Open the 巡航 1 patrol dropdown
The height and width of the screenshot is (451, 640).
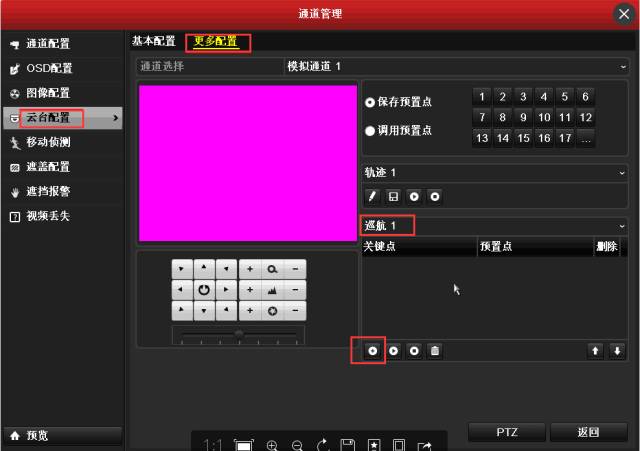[495, 226]
